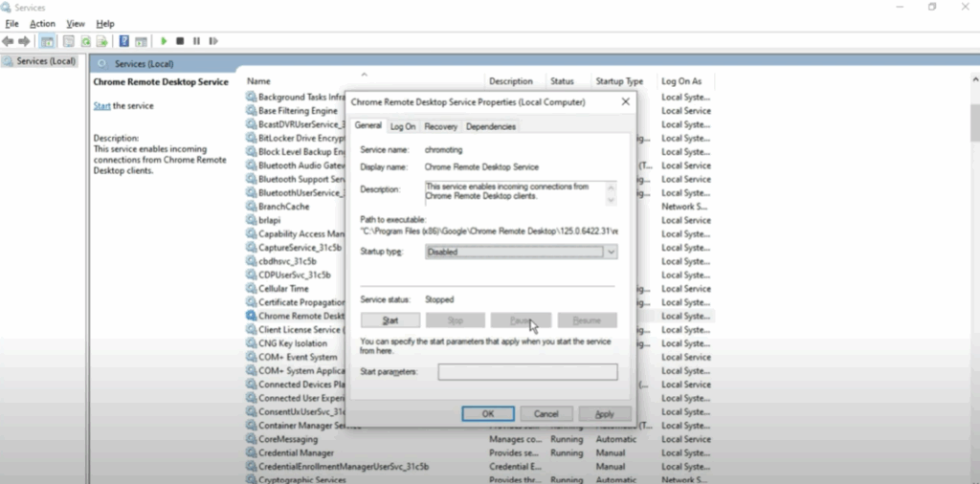Select the CaptureService_31c5b row

click(479, 248)
